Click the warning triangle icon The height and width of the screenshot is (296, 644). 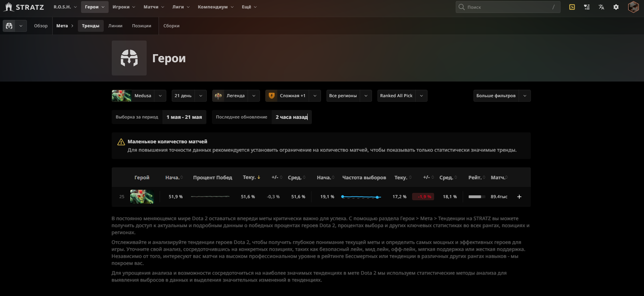point(121,142)
